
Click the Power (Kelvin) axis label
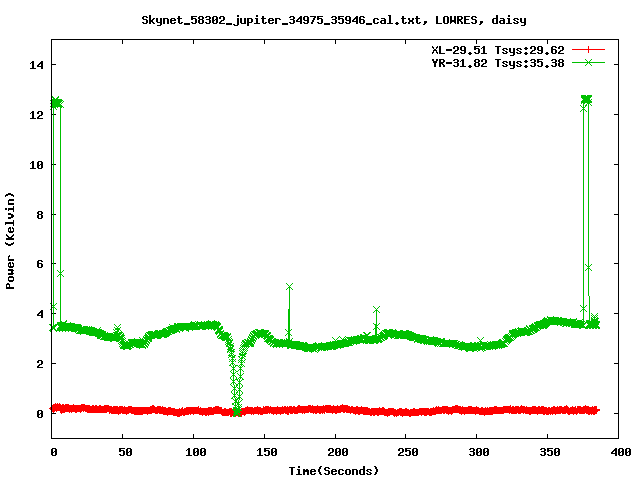point(10,241)
